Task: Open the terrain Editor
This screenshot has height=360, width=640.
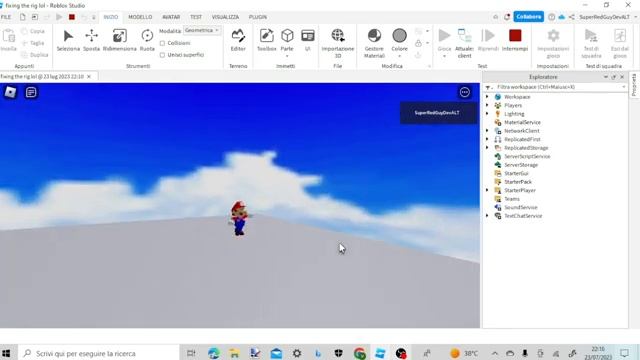Action: [x=238, y=40]
